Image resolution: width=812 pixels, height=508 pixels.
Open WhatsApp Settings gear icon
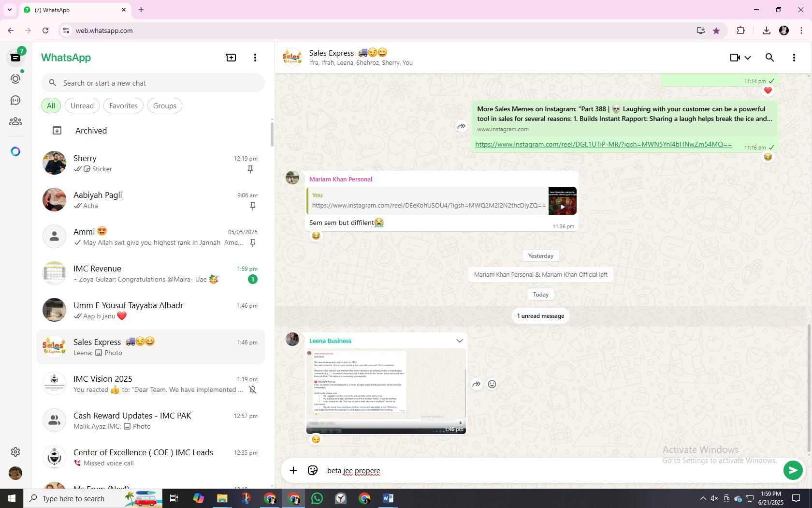click(x=15, y=451)
